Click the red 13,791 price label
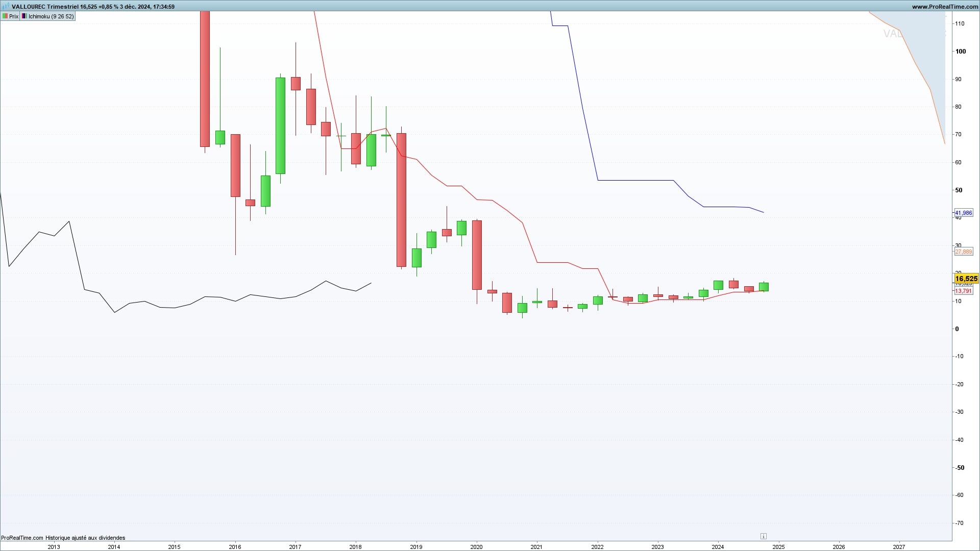980x551 pixels. pyautogui.click(x=963, y=291)
